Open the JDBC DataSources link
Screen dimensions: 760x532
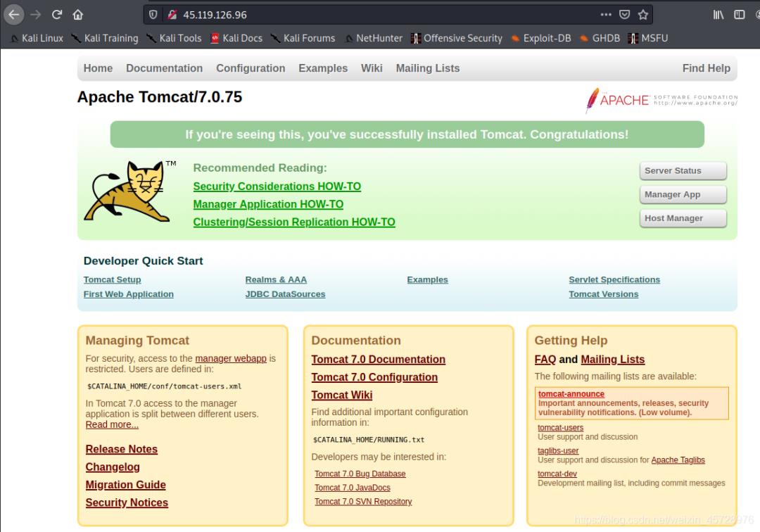point(285,294)
